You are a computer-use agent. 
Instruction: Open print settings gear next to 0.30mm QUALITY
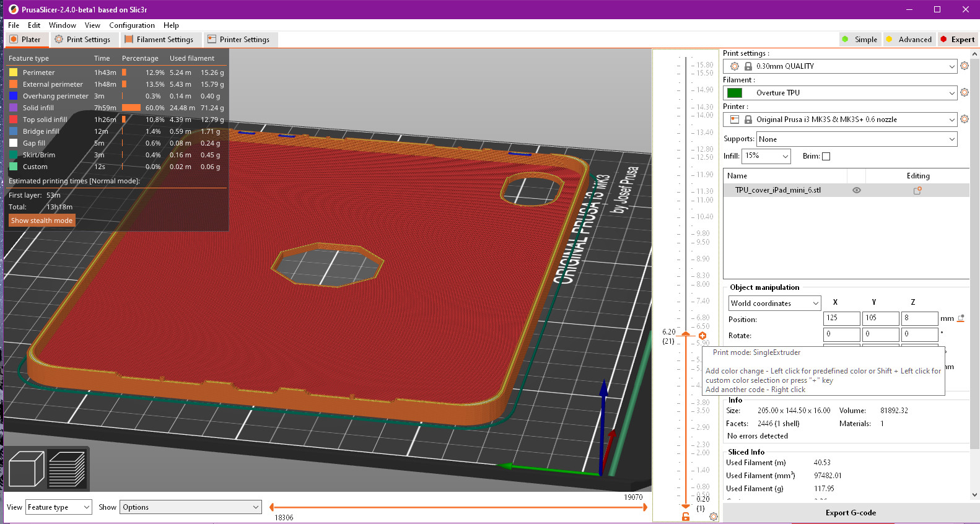[x=965, y=66]
